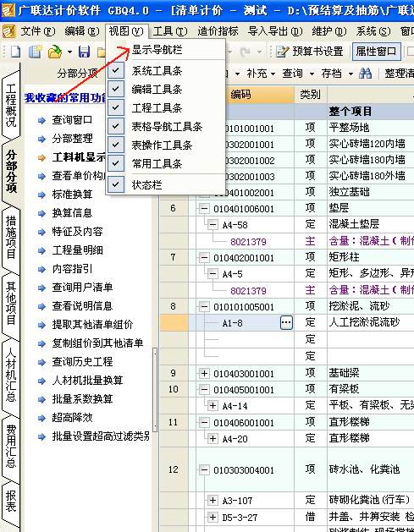The height and width of the screenshot is (532, 414).
Task: Click the orange arrow icon beside 工料机显示
Action: 41,157
